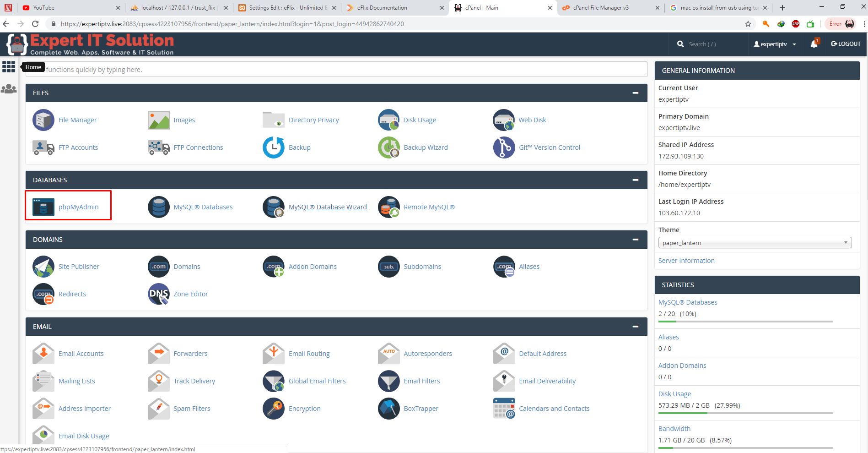
Task: Focus the find functions search field
Action: [x=336, y=70]
